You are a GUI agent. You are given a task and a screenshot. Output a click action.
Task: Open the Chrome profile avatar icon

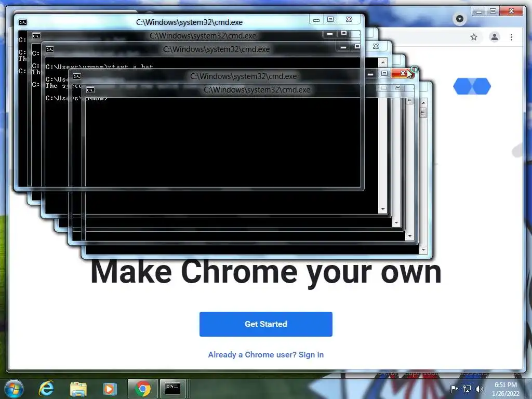(x=495, y=37)
